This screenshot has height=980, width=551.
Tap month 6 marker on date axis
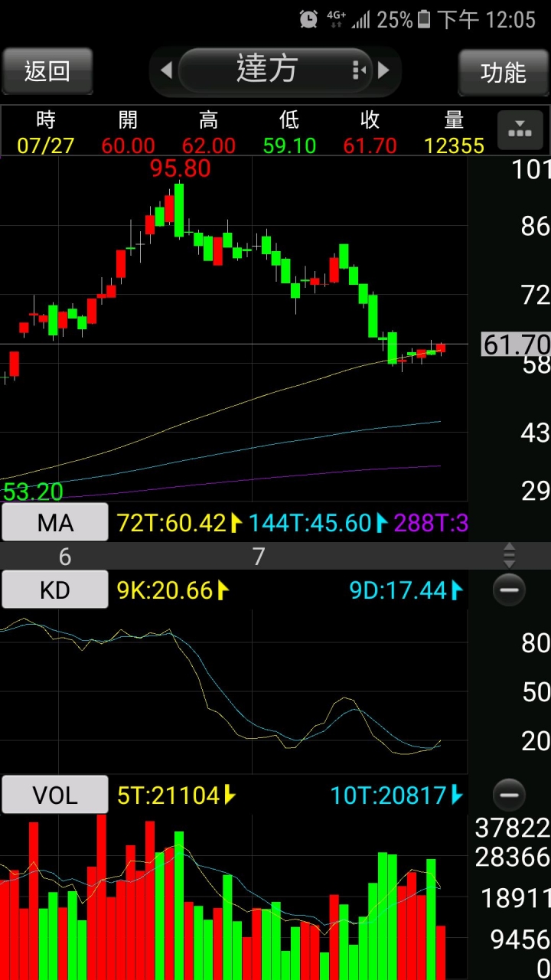tap(65, 557)
